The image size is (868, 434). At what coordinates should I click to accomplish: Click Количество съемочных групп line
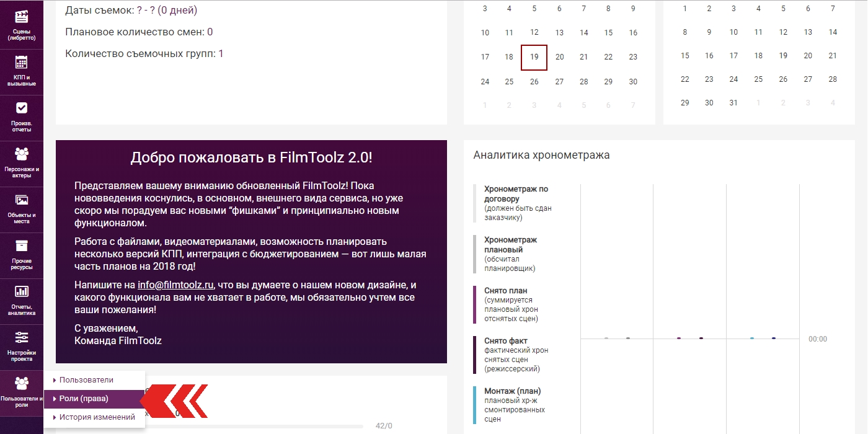[x=144, y=54]
